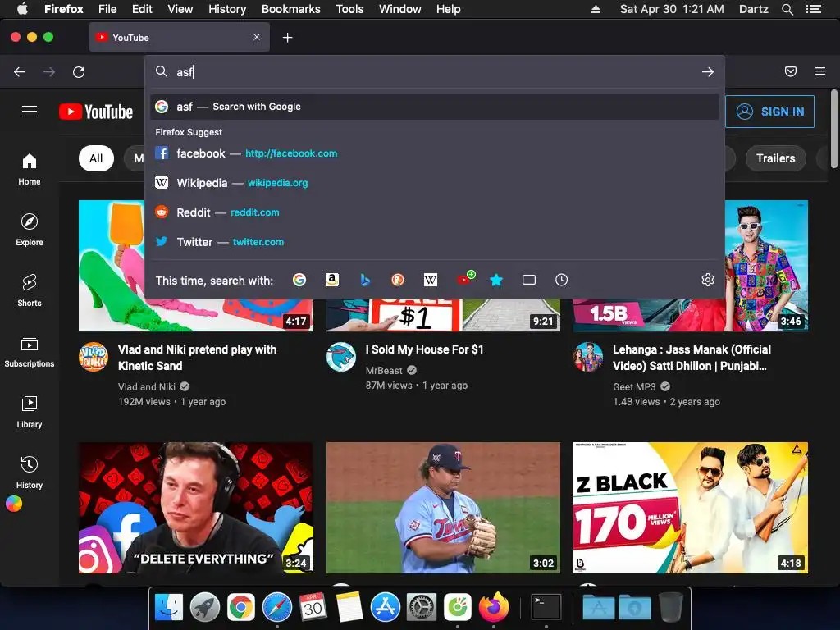Open Terminal from the Dock

click(546, 608)
